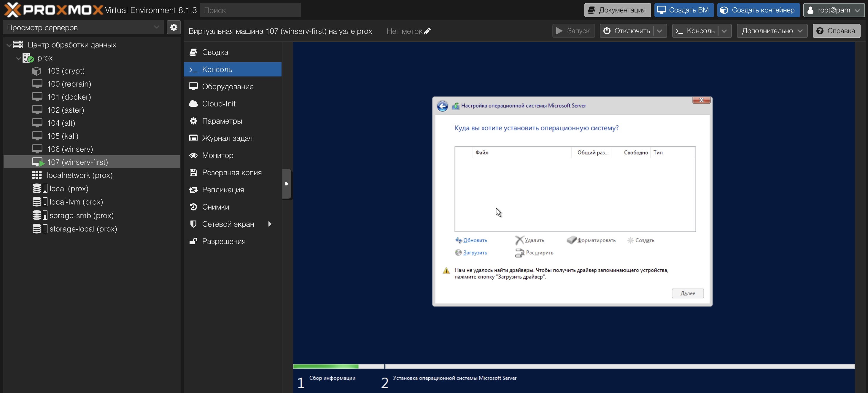
Task: Click the pencil icon to edit tags
Action: (x=427, y=31)
